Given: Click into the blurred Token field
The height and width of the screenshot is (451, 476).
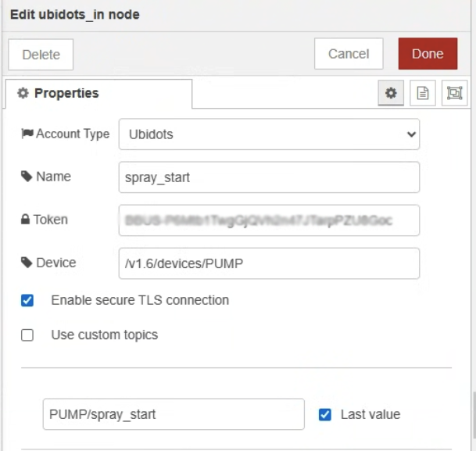Looking at the screenshot, I should [269, 220].
